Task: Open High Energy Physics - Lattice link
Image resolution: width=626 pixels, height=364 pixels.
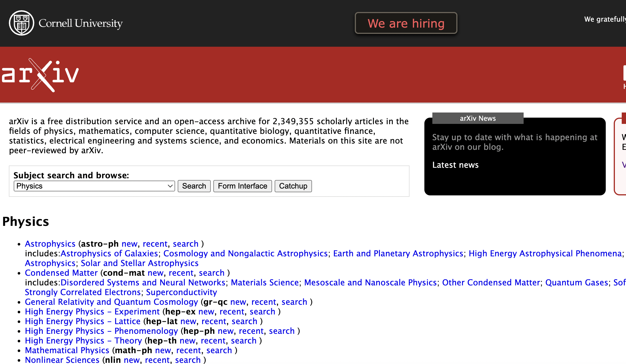Action: (82, 321)
